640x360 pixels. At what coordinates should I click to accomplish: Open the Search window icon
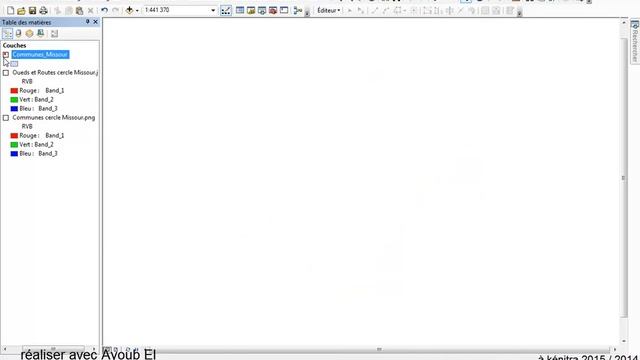(262, 10)
